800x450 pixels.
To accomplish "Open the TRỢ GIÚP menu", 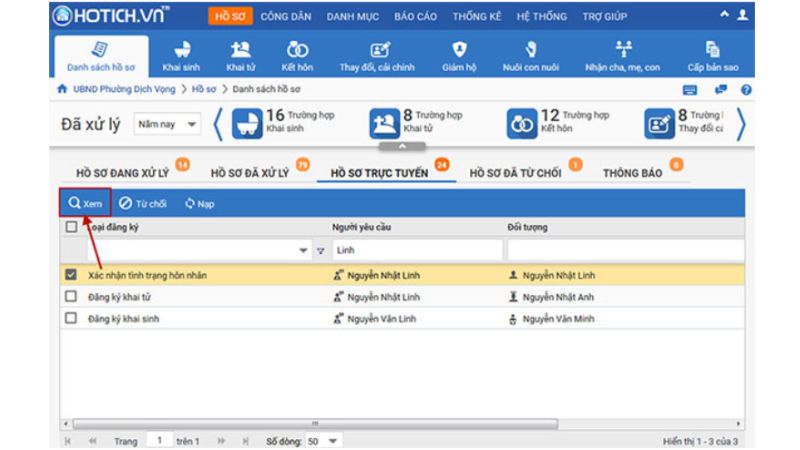I will (605, 16).
